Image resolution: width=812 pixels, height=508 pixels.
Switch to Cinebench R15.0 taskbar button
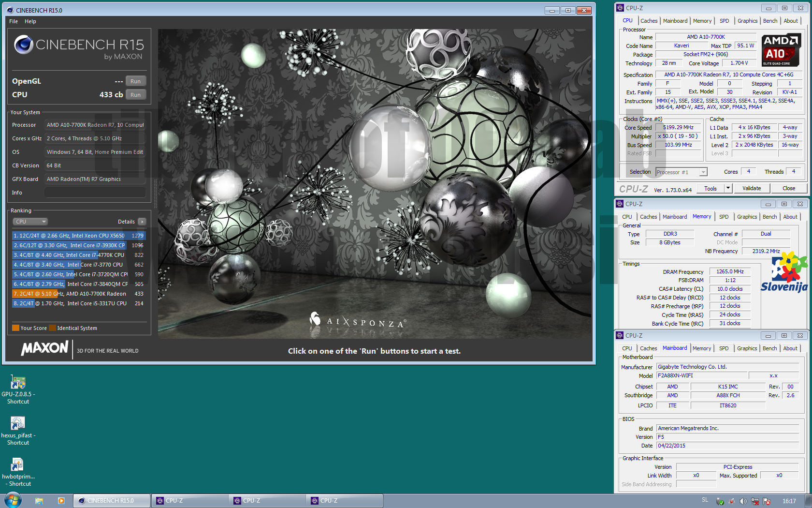[112, 501]
